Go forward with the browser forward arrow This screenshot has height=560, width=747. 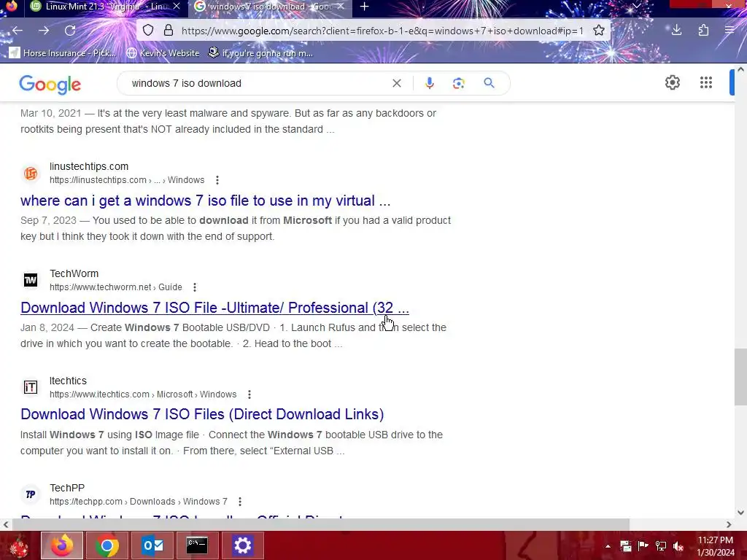[44, 31]
